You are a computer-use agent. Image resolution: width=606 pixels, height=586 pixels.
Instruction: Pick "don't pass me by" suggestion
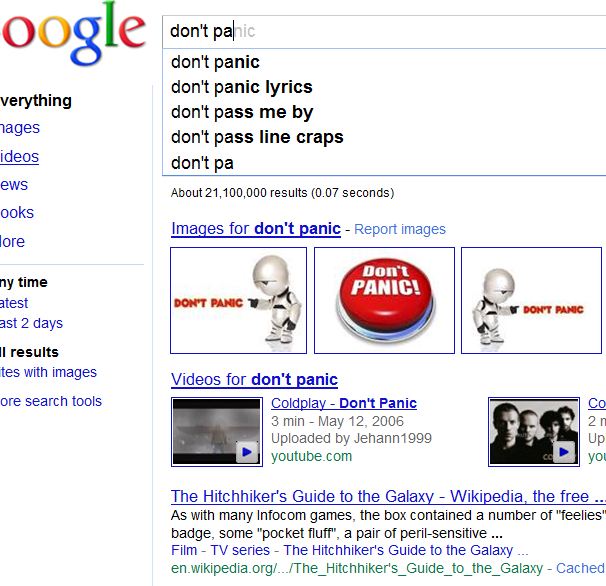click(x=241, y=112)
